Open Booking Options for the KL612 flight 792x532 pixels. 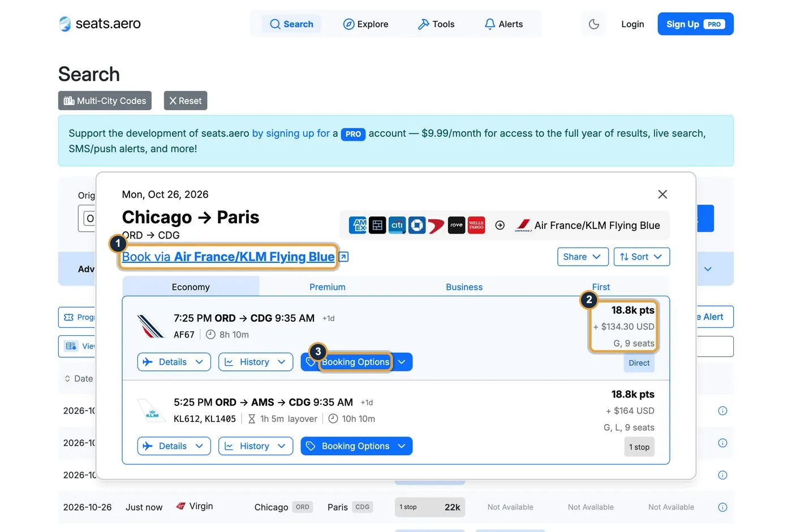(356, 446)
